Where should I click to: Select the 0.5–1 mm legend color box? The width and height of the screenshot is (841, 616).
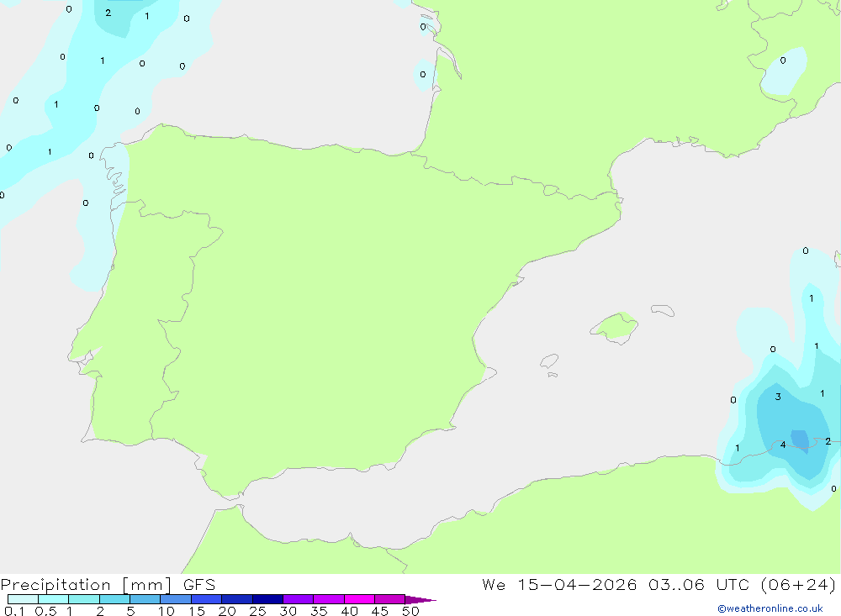coord(53,599)
